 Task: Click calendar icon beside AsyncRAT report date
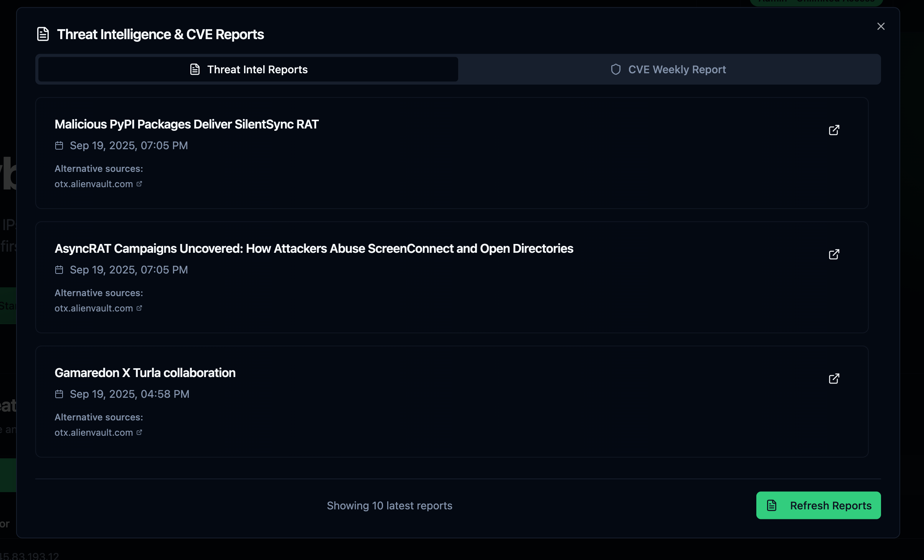(x=59, y=270)
